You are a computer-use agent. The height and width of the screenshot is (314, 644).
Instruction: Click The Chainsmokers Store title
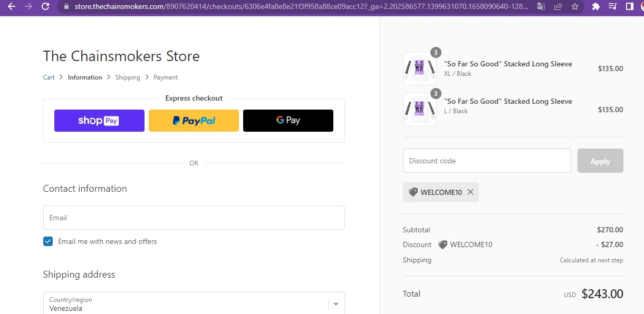pos(121,56)
